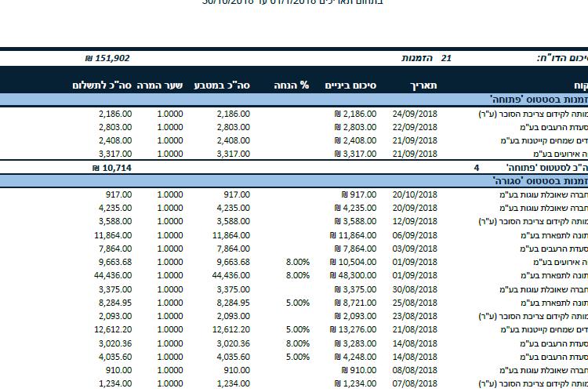588x392 pixels.
Task: Click the 5.00% discount in the 13,276.00 row
Action: click(x=298, y=329)
